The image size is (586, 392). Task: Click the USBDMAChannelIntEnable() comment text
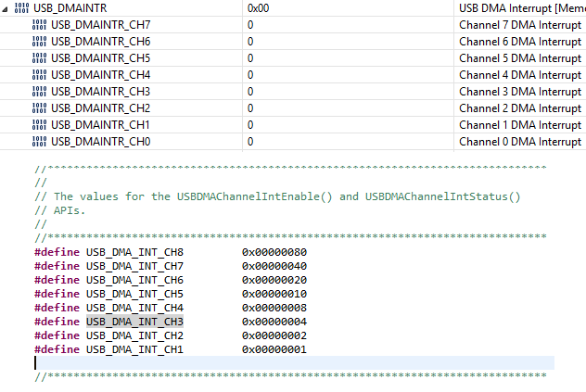pos(254,196)
